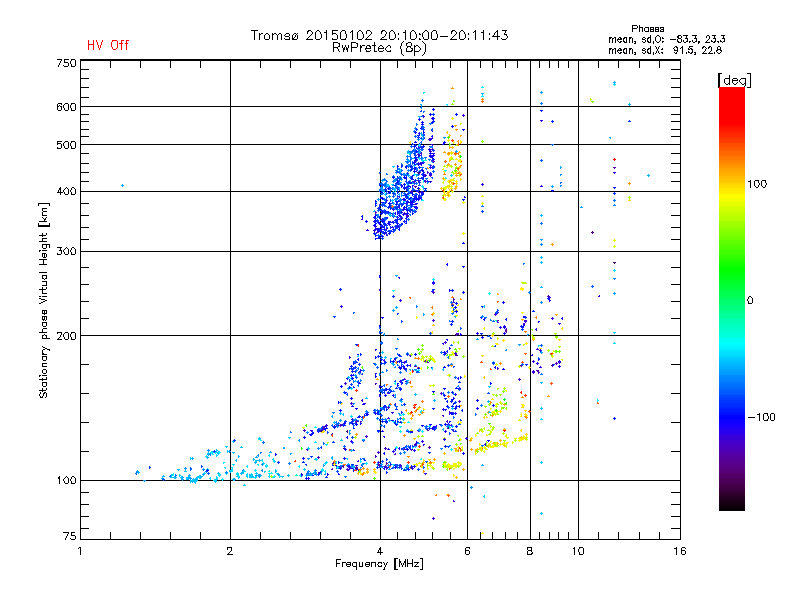Click the x-axis '10' tick label

click(x=578, y=551)
